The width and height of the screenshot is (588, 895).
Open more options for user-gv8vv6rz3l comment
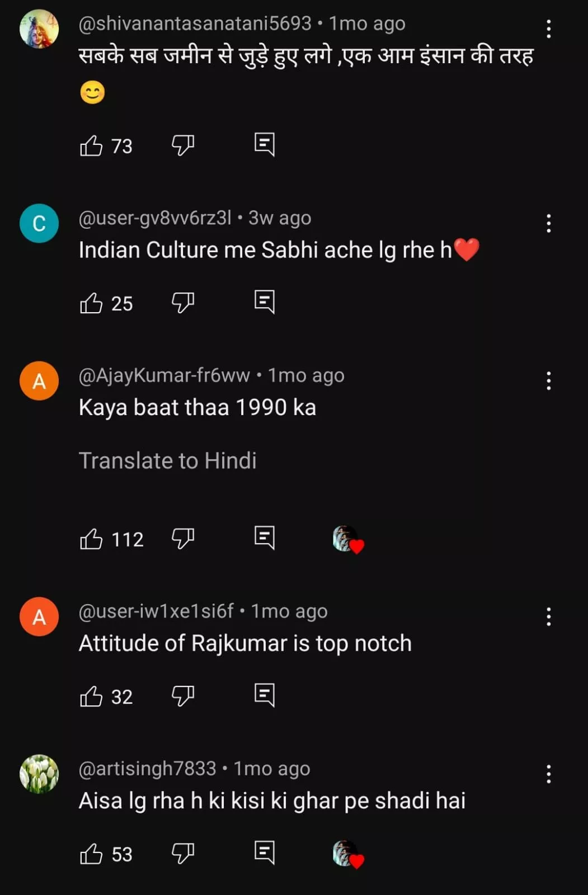(548, 223)
